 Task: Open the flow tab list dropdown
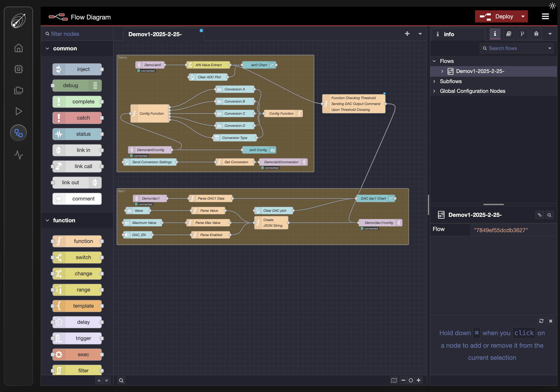click(420, 34)
